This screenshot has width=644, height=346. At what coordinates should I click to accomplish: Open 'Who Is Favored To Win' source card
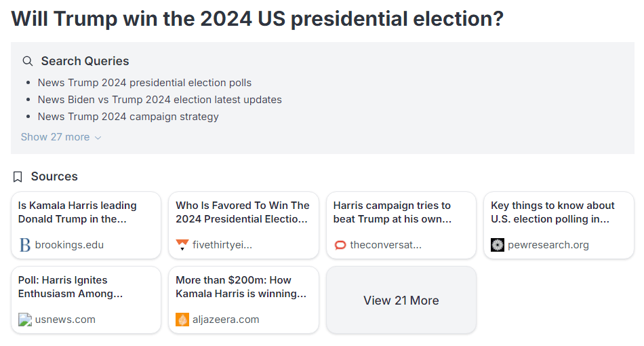point(242,212)
